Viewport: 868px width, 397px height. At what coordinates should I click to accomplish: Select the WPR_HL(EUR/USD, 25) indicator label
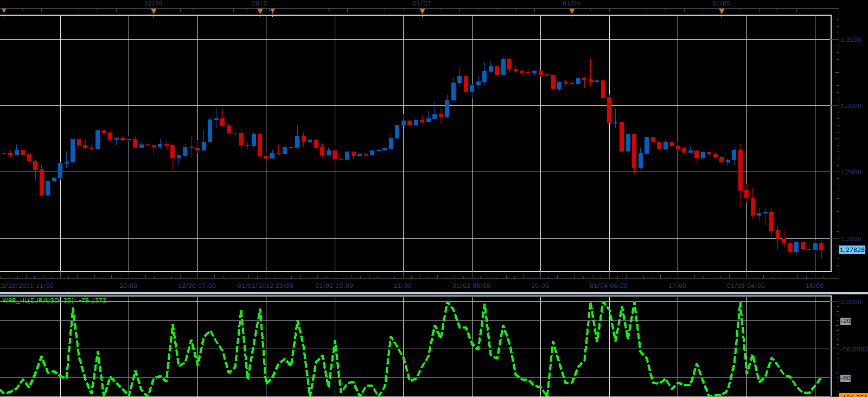coord(54,300)
